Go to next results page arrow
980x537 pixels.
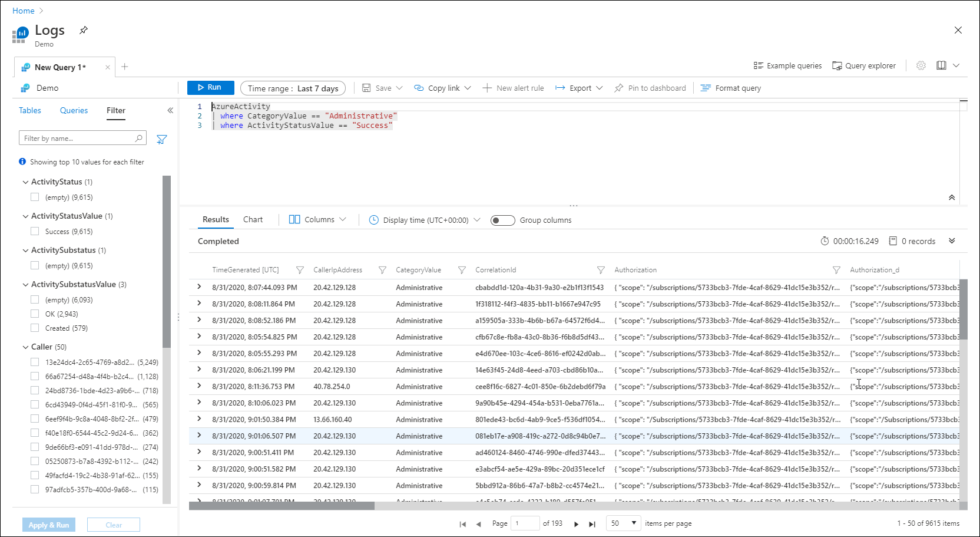[576, 524]
